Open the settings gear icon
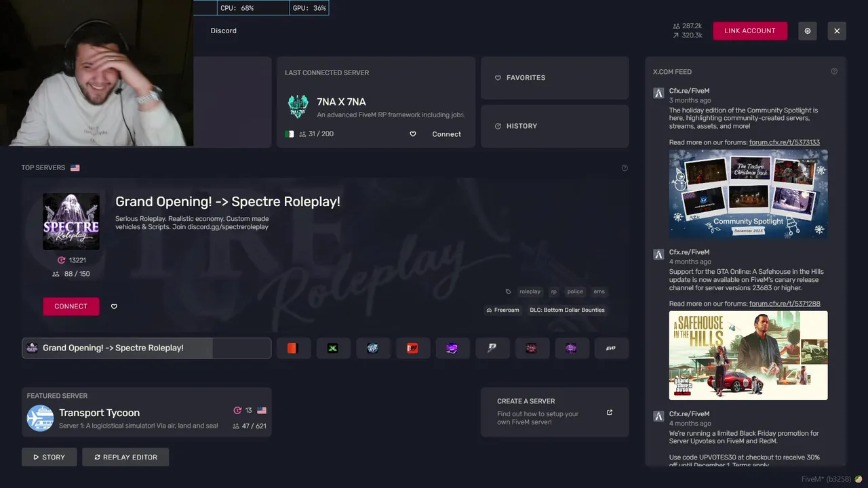 (808, 31)
